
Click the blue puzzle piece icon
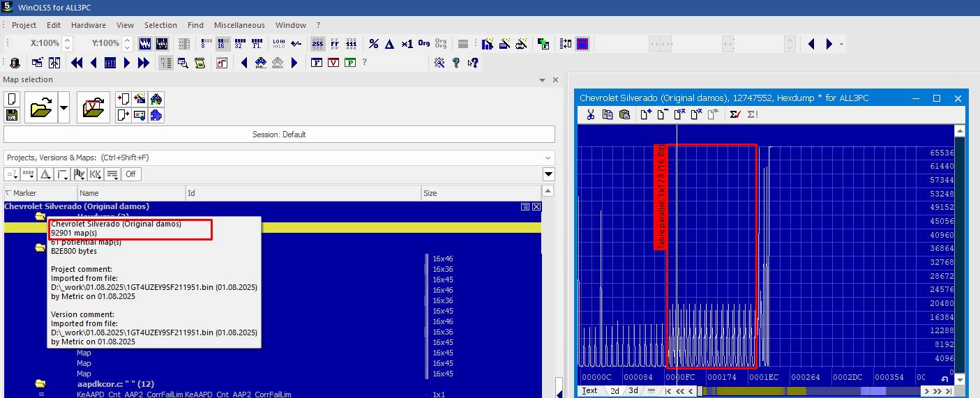click(156, 115)
